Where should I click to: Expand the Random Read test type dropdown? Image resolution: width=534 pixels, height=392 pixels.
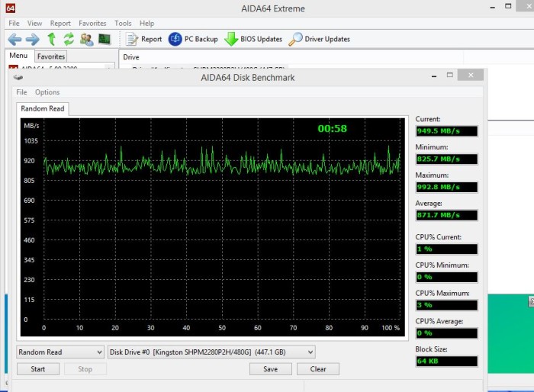point(60,352)
